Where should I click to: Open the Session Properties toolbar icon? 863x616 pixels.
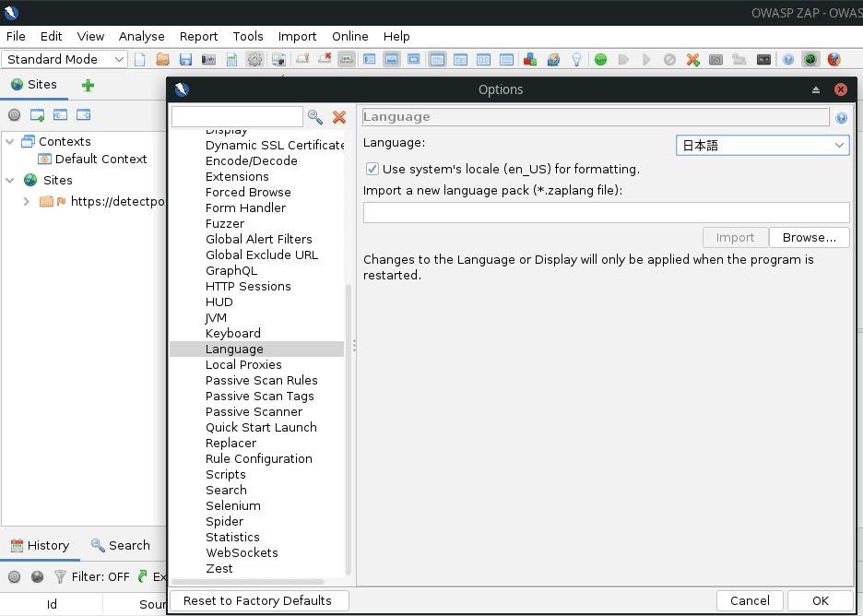pyautogui.click(x=231, y=59)
